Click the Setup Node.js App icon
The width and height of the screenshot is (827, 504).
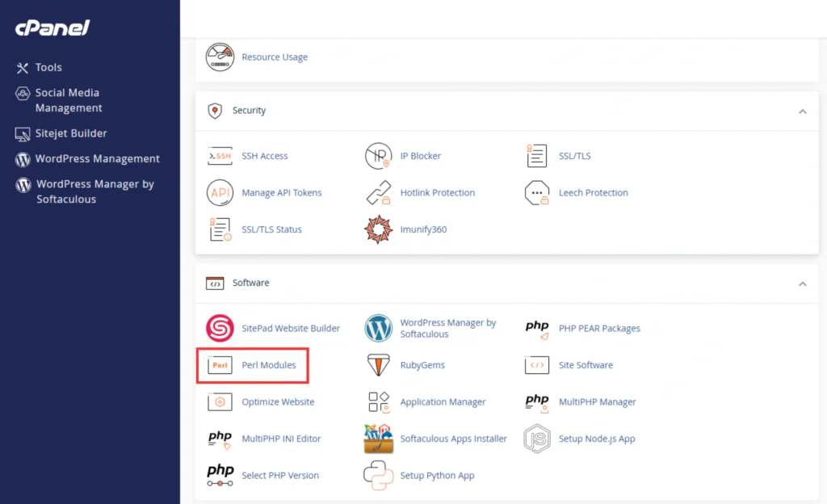[537, 439]
